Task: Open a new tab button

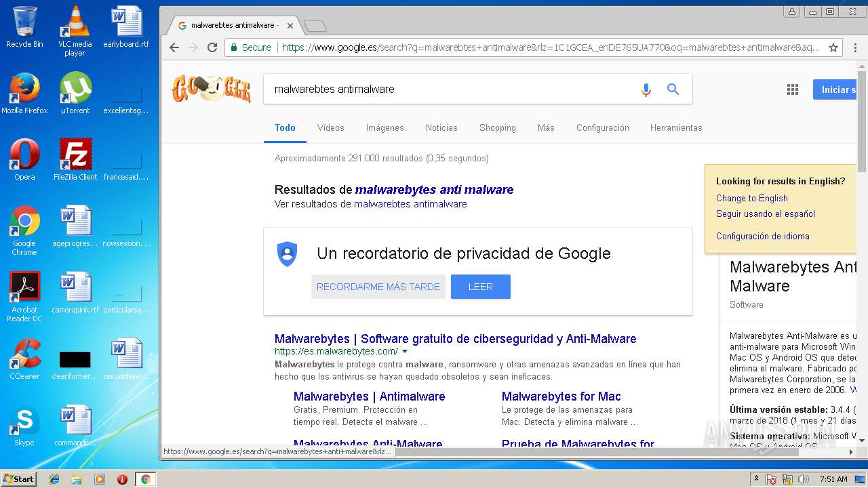Action: [315, 26]
